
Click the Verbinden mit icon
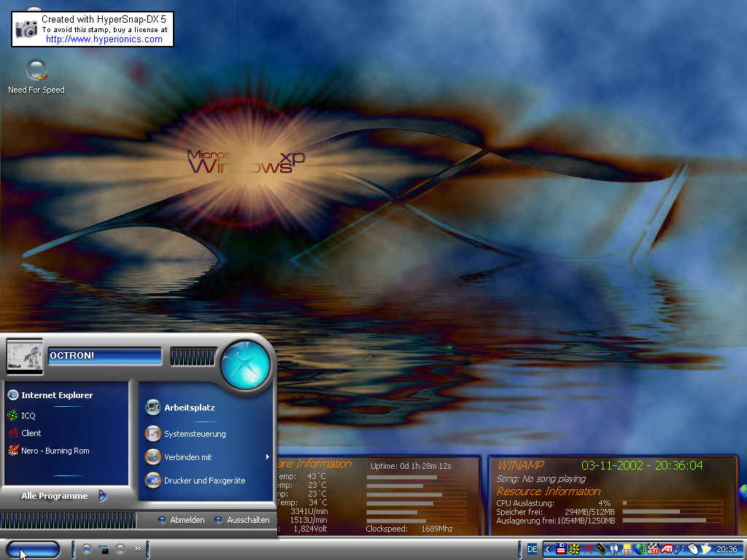(x=153, y=456)
